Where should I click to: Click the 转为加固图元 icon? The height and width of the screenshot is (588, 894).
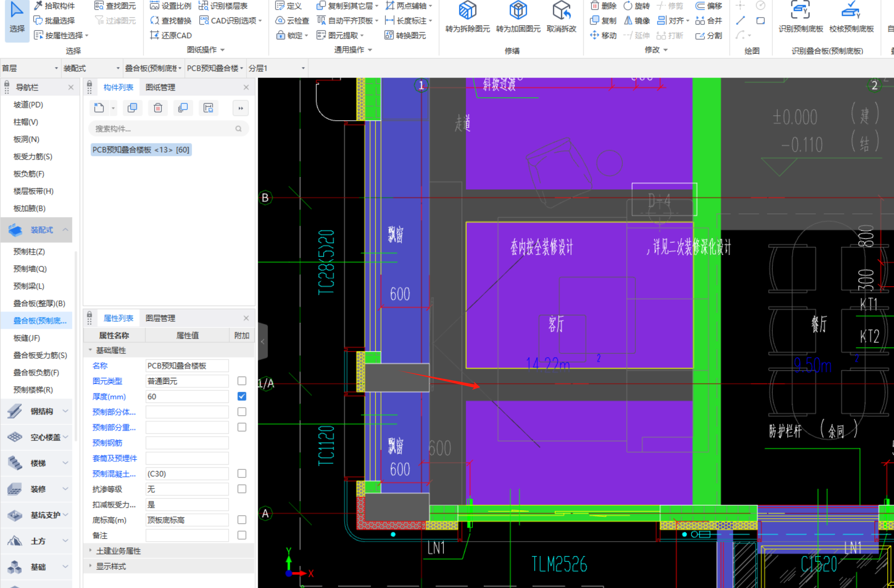click(x=518, y=11)
